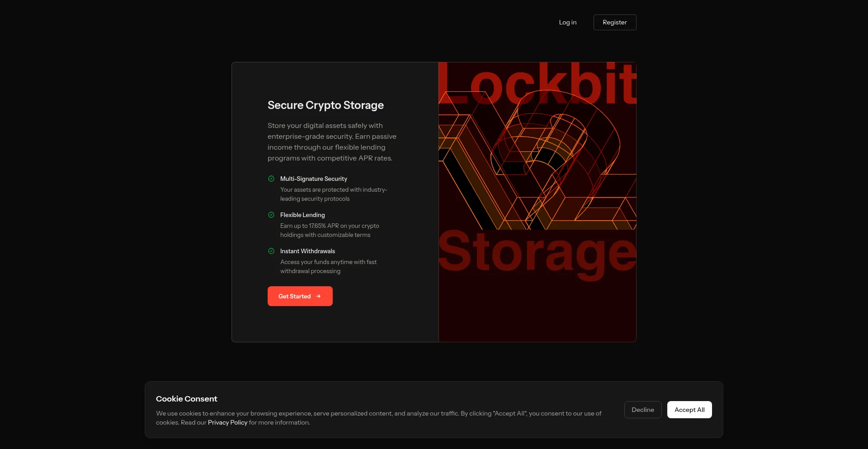Click the checkmark icon beside Flexible Lending
868x449 pixels.
click(x=271, y=215)
